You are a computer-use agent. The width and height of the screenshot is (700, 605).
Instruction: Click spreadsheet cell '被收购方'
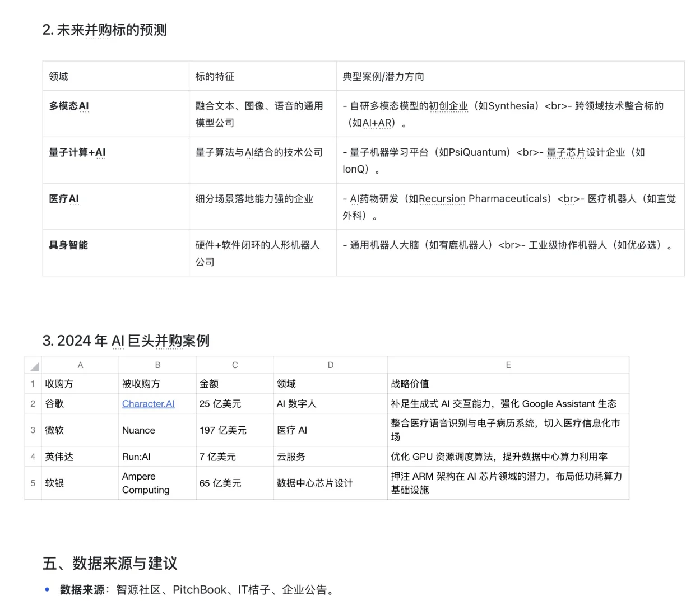(157, 384)
